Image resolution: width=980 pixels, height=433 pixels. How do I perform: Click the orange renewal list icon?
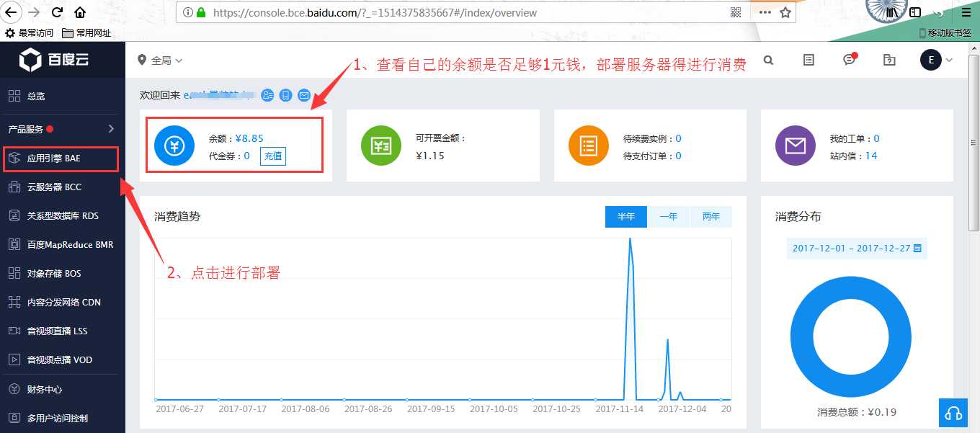(589, 146)
